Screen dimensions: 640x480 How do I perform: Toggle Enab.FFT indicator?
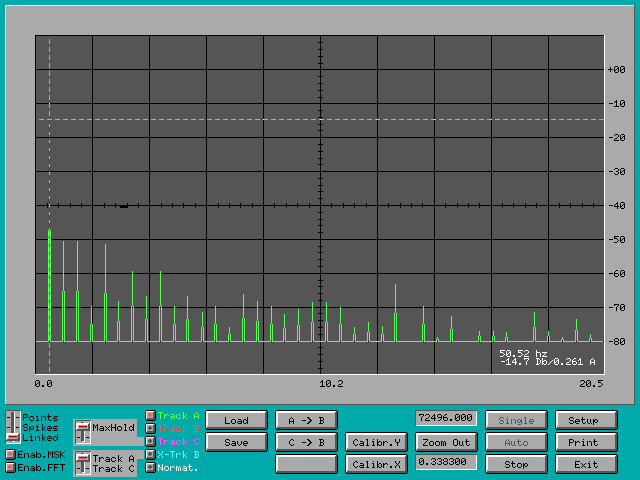click(10, 467)
